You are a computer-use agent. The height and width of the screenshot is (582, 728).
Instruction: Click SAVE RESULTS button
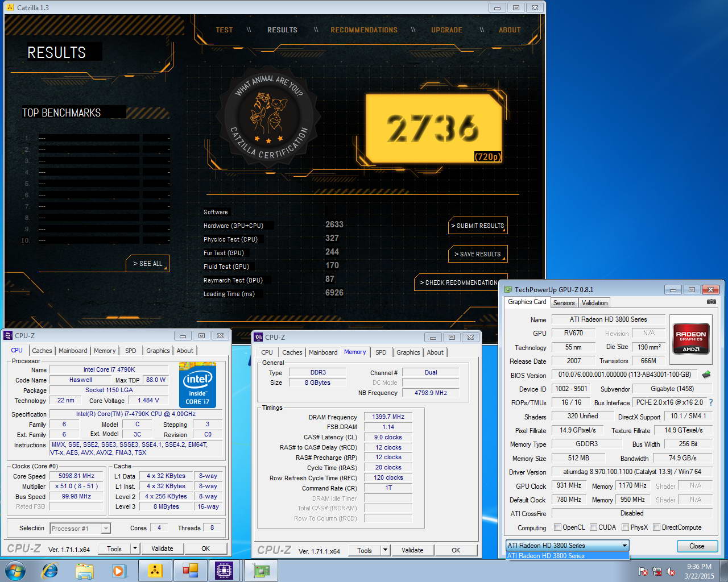[x=478, y=254]
